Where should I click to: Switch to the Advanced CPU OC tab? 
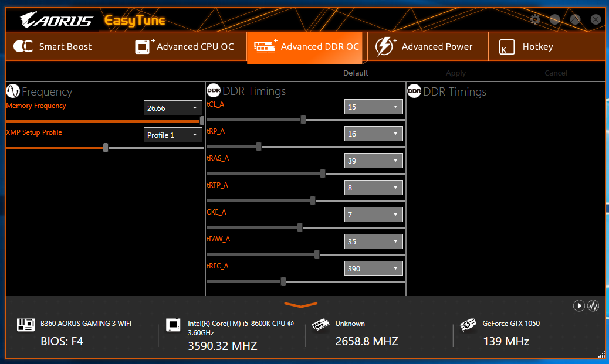click(186, 46)
